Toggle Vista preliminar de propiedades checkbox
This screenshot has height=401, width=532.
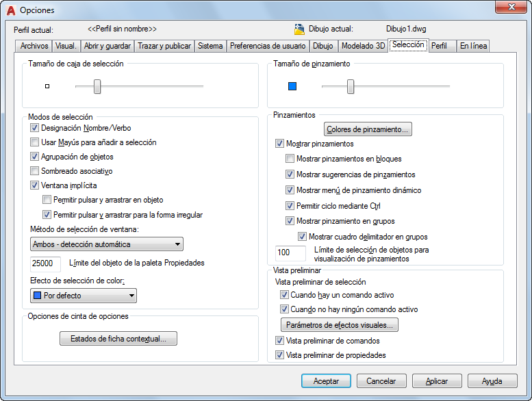click(279, 355)
